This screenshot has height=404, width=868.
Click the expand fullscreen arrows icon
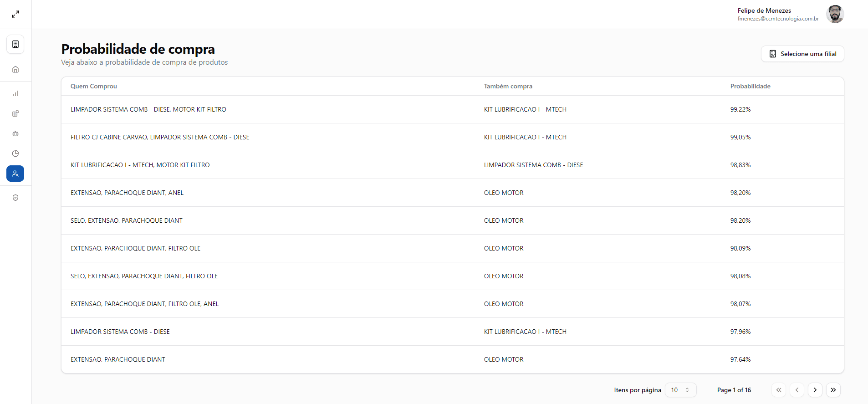[15, 15]
